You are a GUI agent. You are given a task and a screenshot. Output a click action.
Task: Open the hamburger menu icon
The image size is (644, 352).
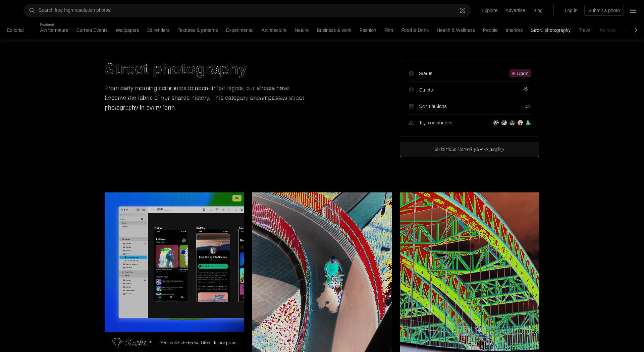(x=633, y=11)
